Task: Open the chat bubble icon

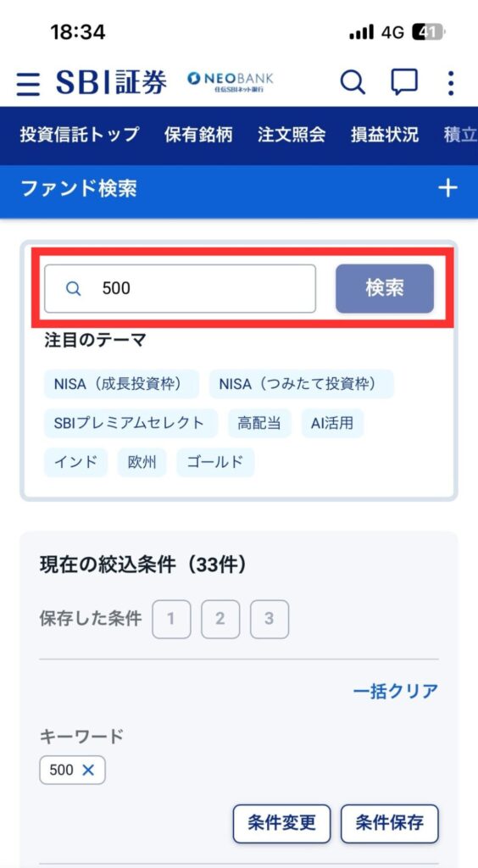Action: tap(404, 83)
